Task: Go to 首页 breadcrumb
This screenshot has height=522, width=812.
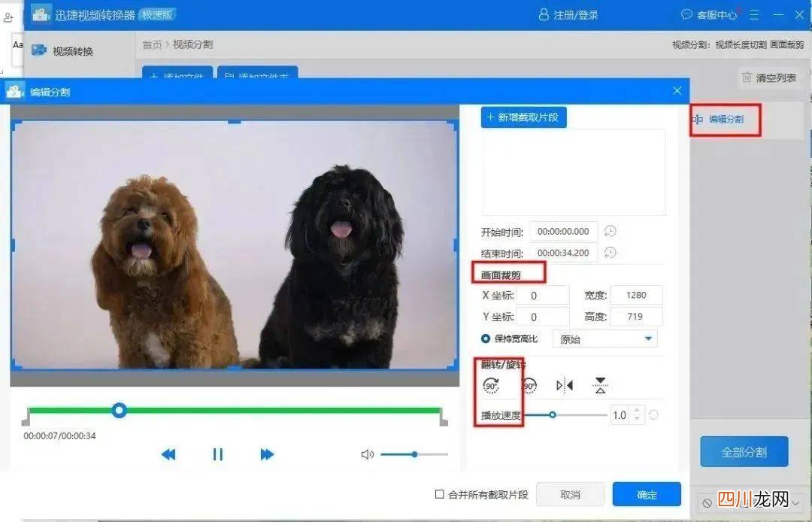Action: [x=152, y=44]
